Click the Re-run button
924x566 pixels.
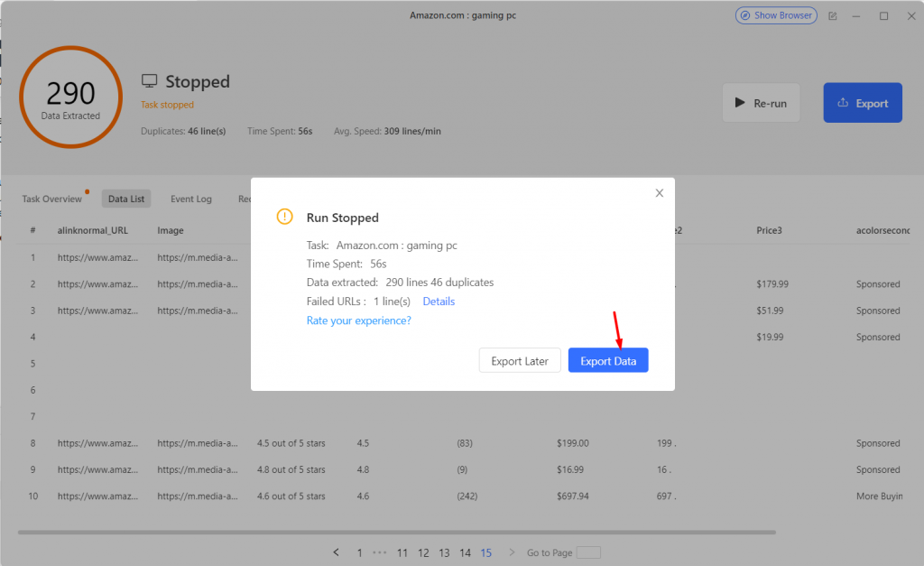click(x=761, y=103)
